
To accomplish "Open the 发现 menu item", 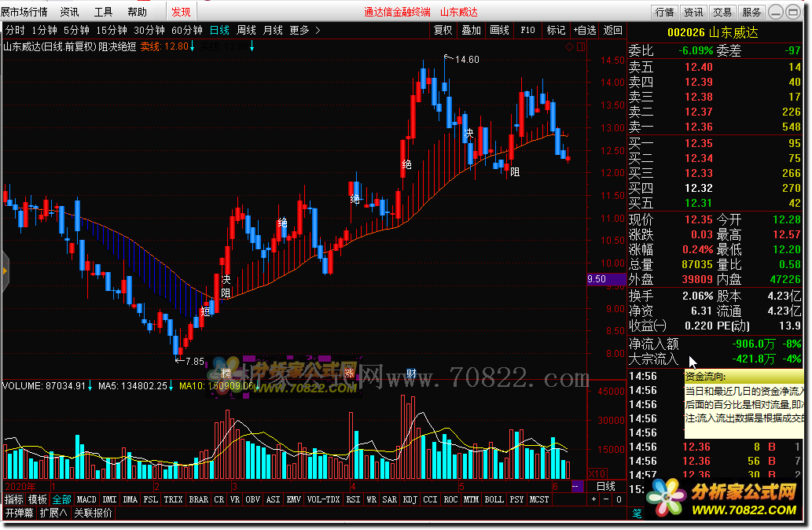I will click(x=181, y=11).
